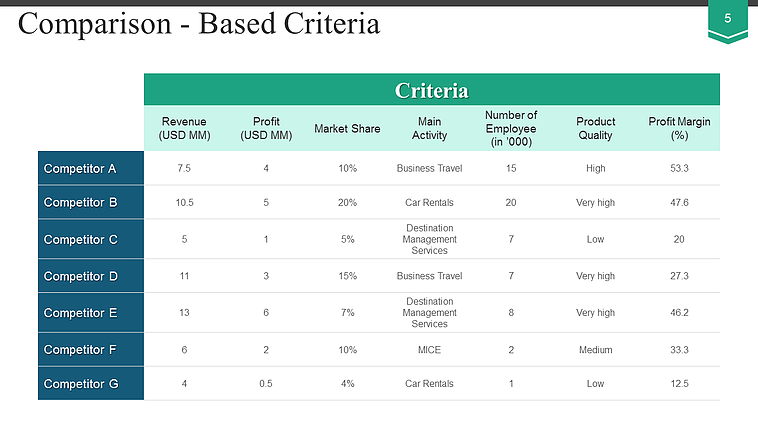Select the slide title 'Comparison - Based Criteria'

[x=199, y=23]
